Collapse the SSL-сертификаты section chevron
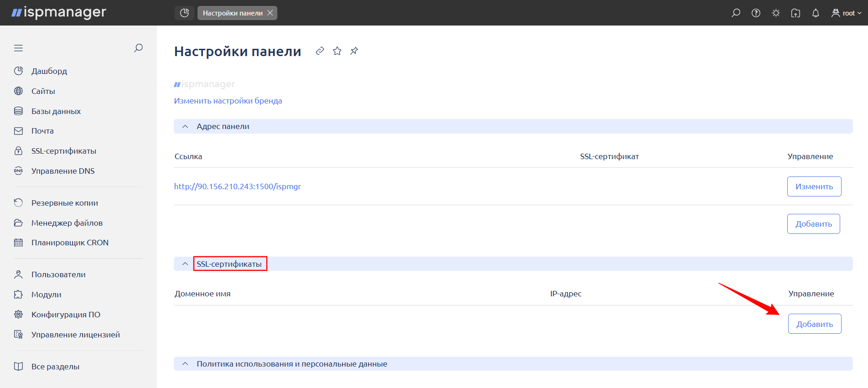The image size is (868, 388). click(185, 264)
